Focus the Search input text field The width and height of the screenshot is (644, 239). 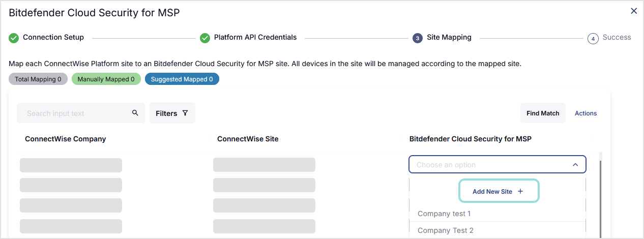[81, 113]
